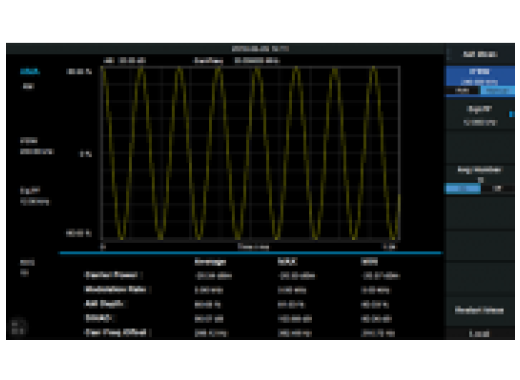Click the MIN column header
This screenshot has width=520, height=380.
coord(369,262)
